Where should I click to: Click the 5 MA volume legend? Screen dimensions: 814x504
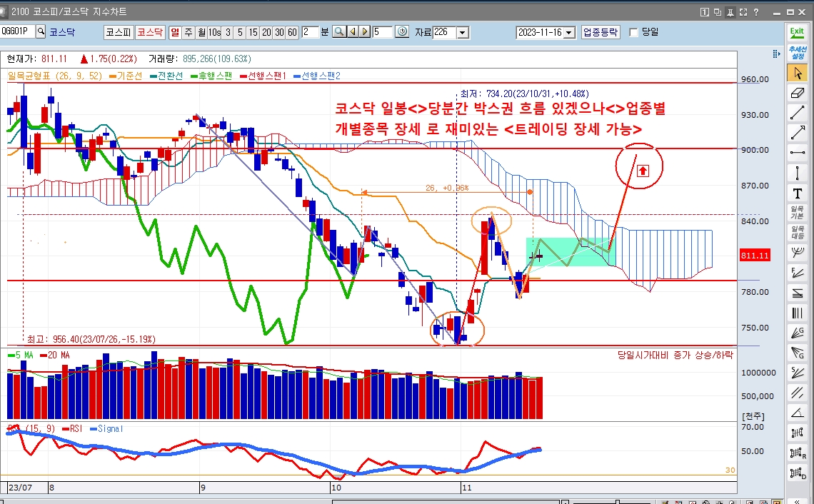(20, 355)
